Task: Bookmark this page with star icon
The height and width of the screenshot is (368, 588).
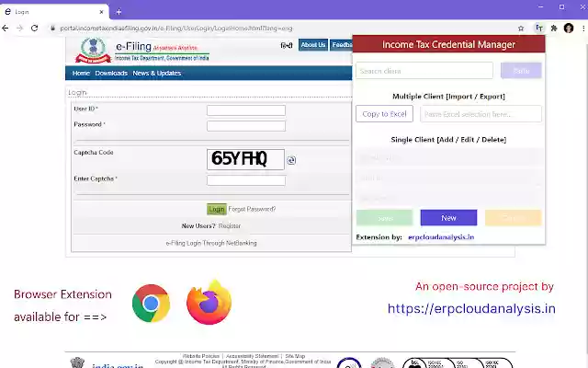Action: 521,29
